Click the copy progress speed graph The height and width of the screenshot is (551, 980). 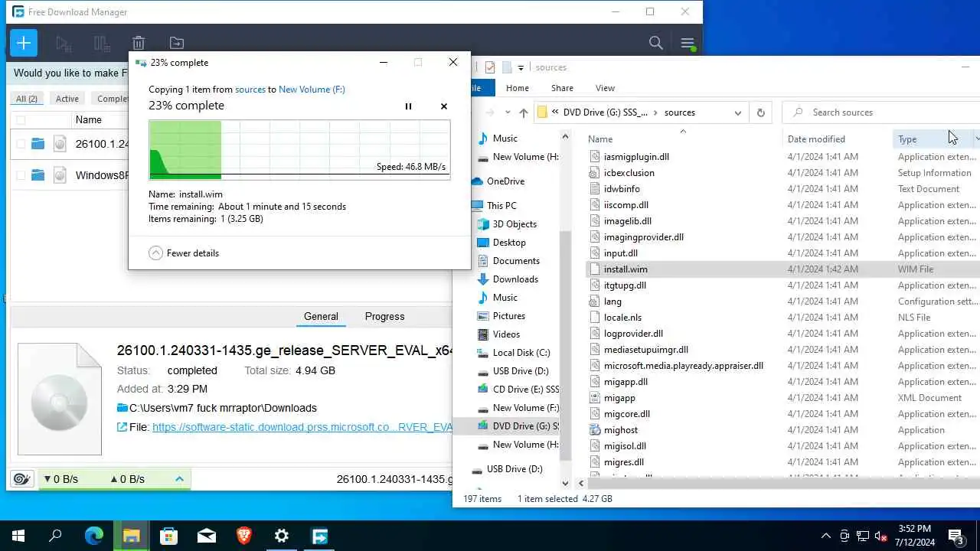click(x=299, y=150)
